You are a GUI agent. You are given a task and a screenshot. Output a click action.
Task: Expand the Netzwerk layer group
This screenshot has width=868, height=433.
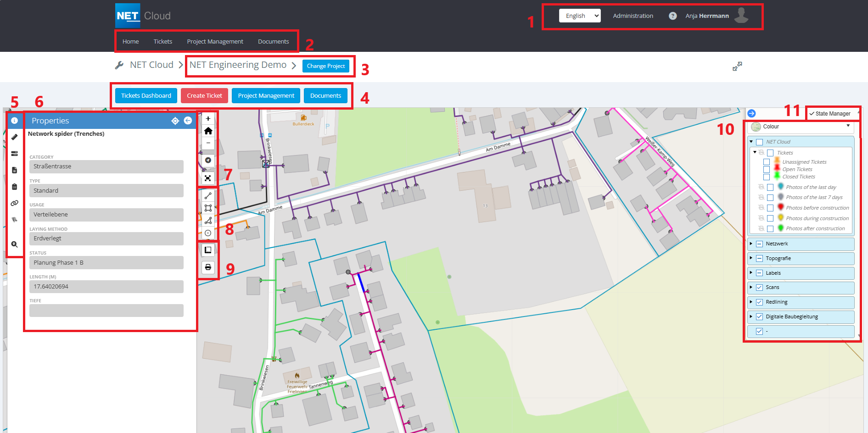pyautogui.click(x=751, y=244)
